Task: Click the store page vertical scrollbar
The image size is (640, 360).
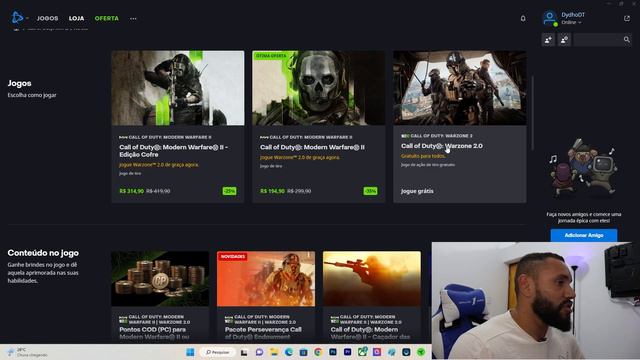Action: pos(532,113)
